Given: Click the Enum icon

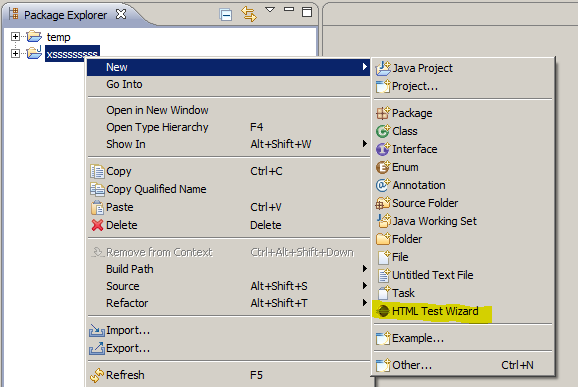Looking at the screenshot, I should [383, 167].
